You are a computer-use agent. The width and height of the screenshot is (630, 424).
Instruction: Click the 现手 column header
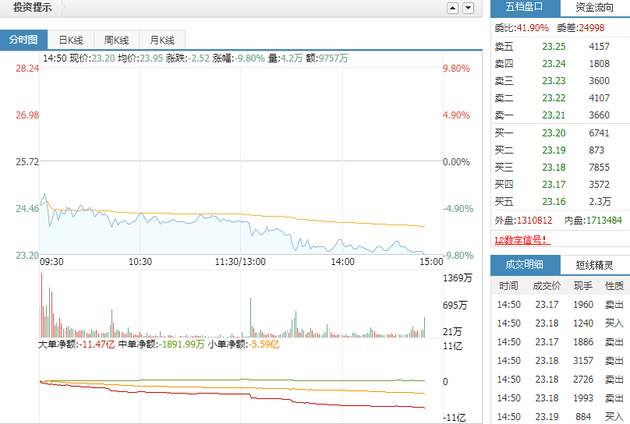(x=583, y=286)
